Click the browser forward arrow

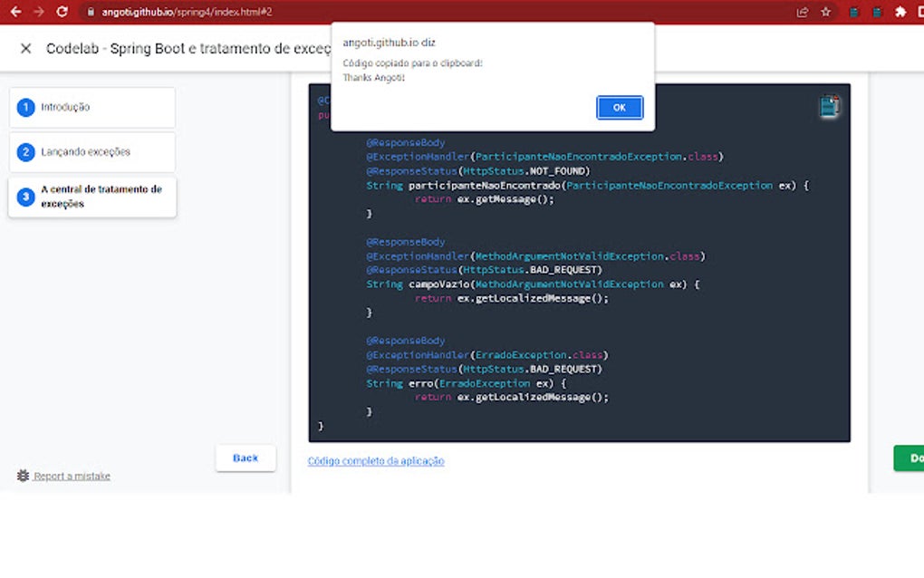point(39,11)
